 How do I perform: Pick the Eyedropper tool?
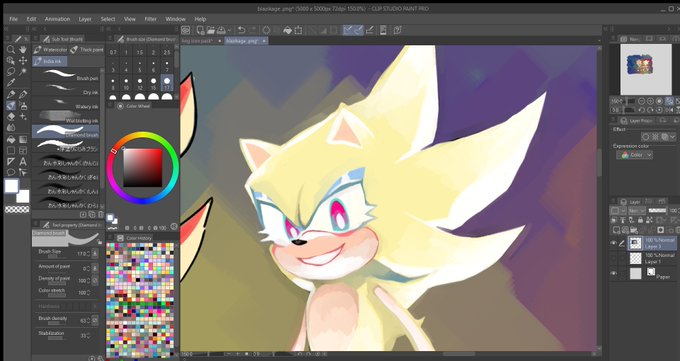11,82
